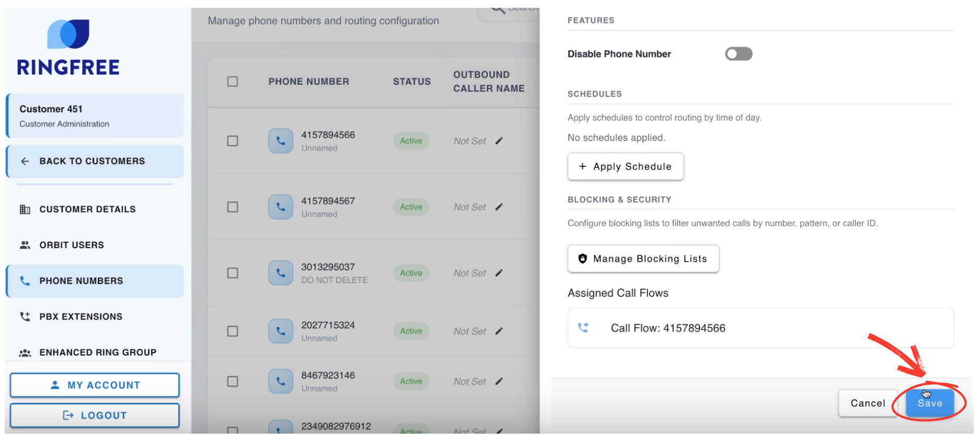Viewport: 980px width, 442px height.
Task: Click the call flow icon in Assigned Call Flows
Action: pos(583,328)
